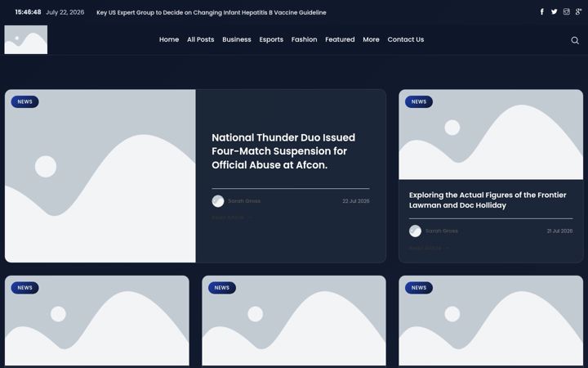Open Exploring the Actual Figures headline
This screenshot has width=588, height=368.
pos(488,200)
